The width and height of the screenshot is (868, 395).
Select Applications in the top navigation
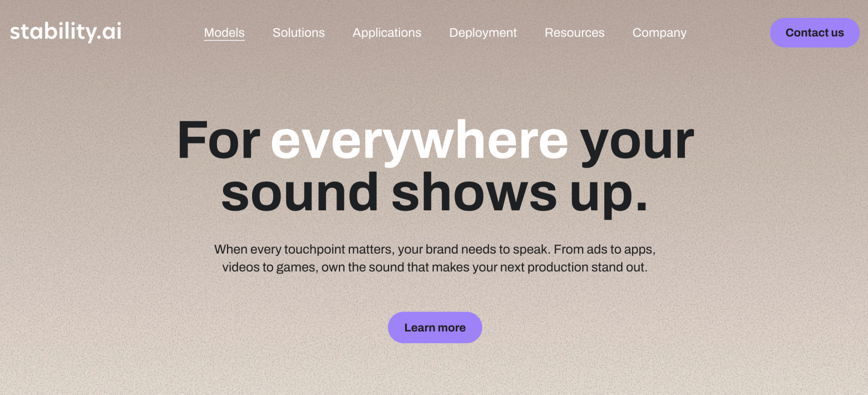tap(387, 33)
